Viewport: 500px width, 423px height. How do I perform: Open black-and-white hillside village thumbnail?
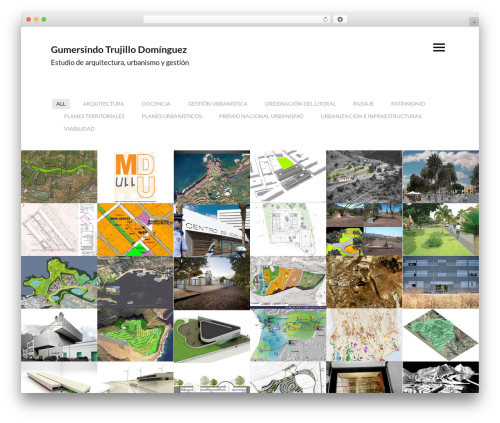coord(364,177)
